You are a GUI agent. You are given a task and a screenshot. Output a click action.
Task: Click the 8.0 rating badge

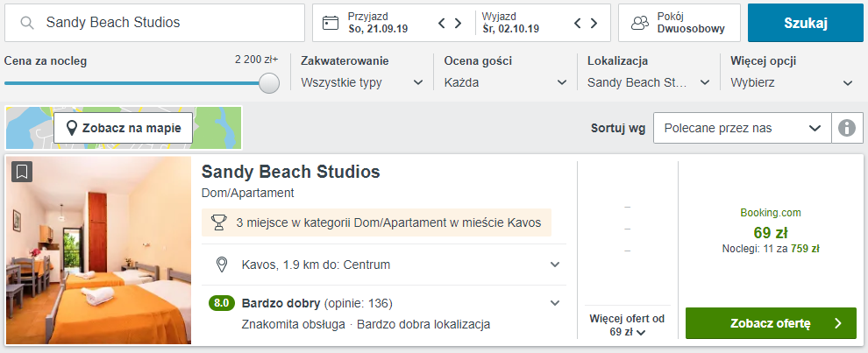222,303
